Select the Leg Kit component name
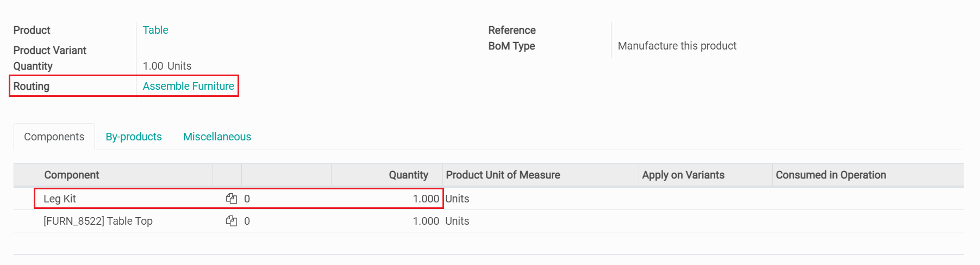 [60, 199]
